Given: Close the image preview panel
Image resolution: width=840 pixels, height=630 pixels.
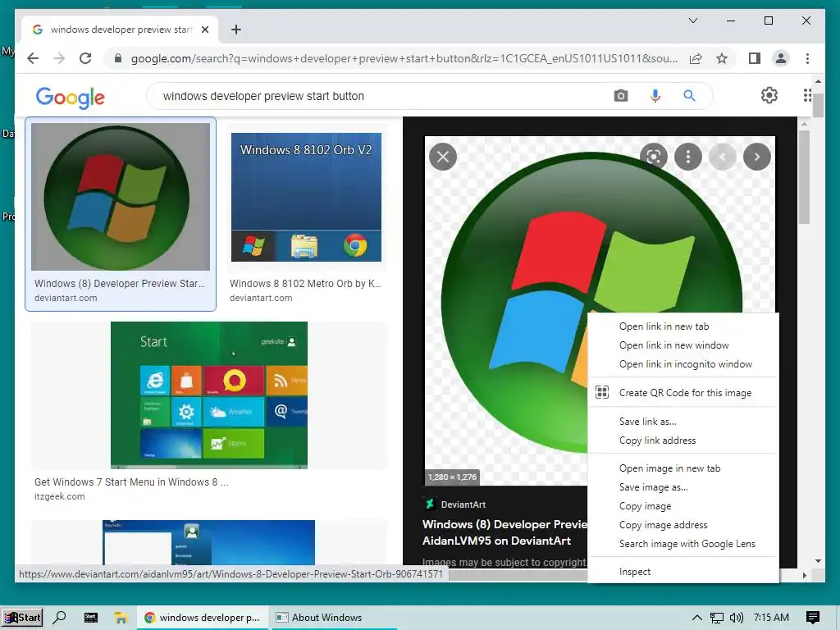Looking at the screenshot, I should click(442, 157).
